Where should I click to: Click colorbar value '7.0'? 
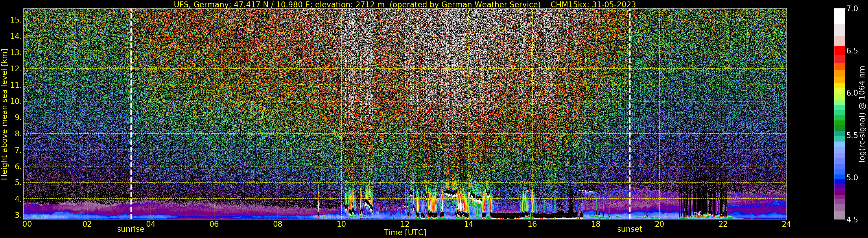(852, 9)
